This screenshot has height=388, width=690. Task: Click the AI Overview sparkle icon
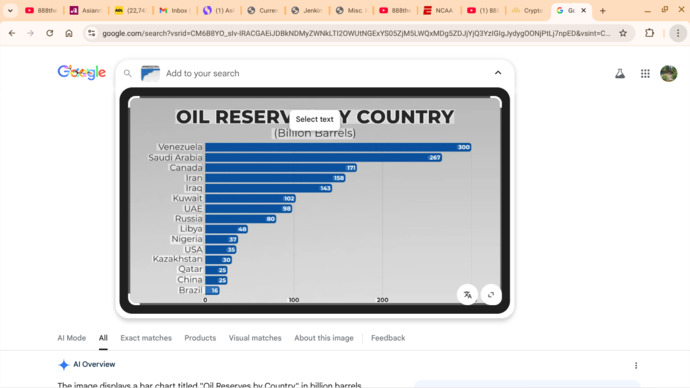[x=64, y=365]
